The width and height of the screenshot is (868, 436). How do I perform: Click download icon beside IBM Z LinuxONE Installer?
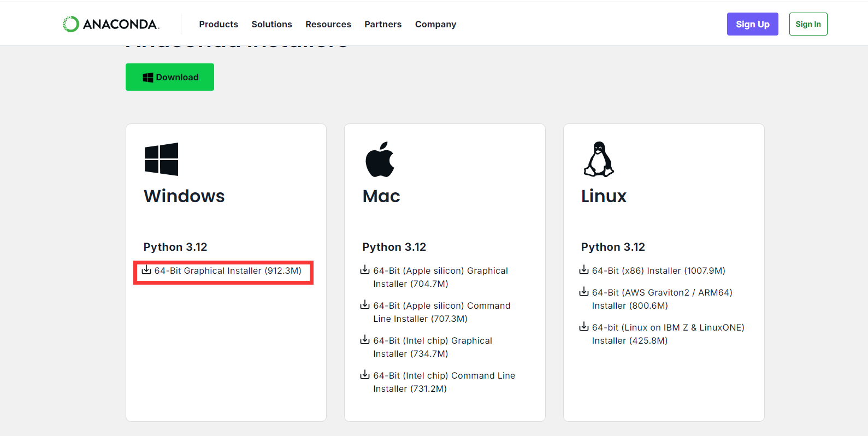coord(584,327)
